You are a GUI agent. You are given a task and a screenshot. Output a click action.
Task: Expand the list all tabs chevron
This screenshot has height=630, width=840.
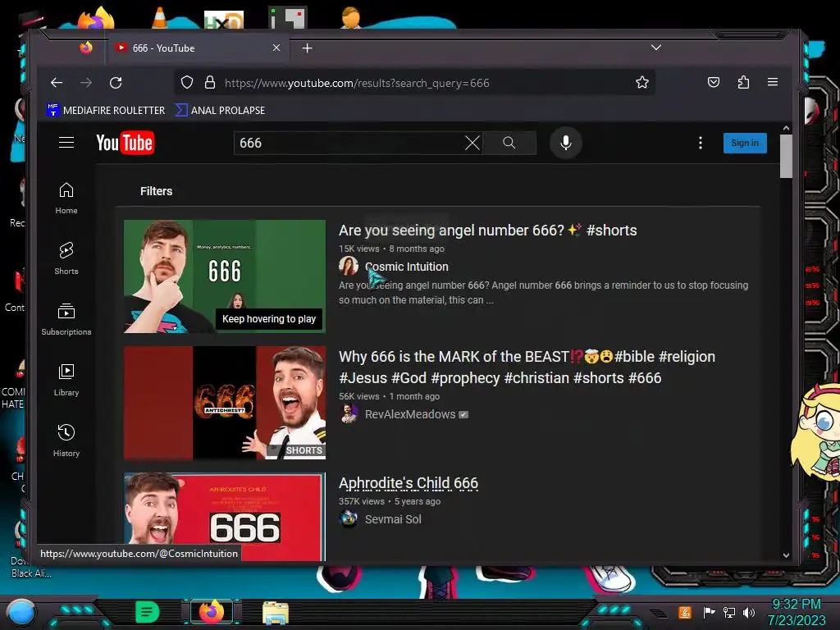[x=655, y=48]
